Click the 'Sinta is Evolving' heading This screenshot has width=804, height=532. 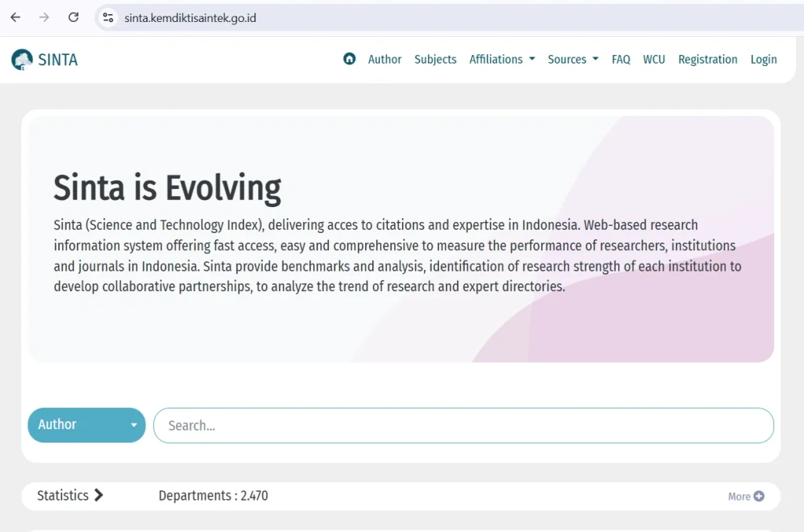click(x=167, y=188)
